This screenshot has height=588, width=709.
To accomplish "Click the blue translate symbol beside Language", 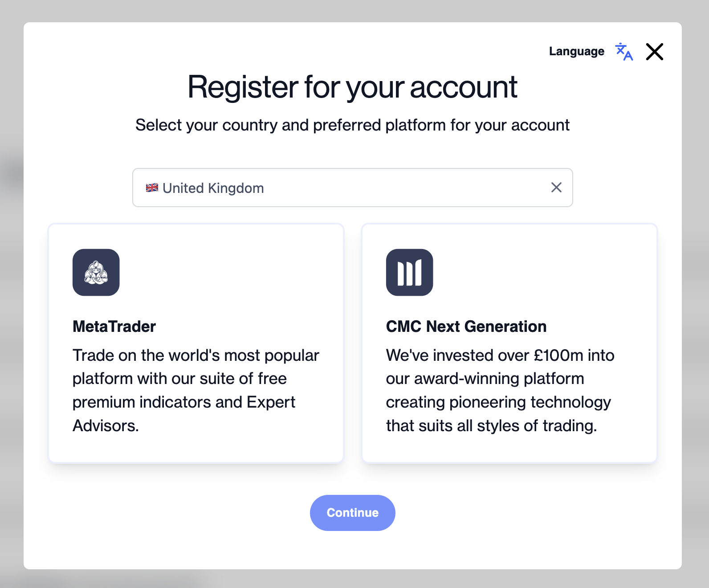I will [x=623, y=52].
